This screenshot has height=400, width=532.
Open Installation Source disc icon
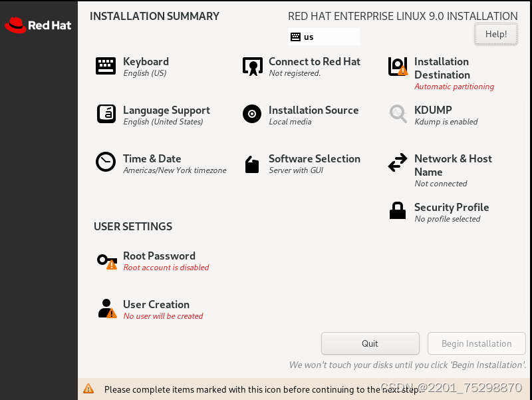tap(252, 114)
